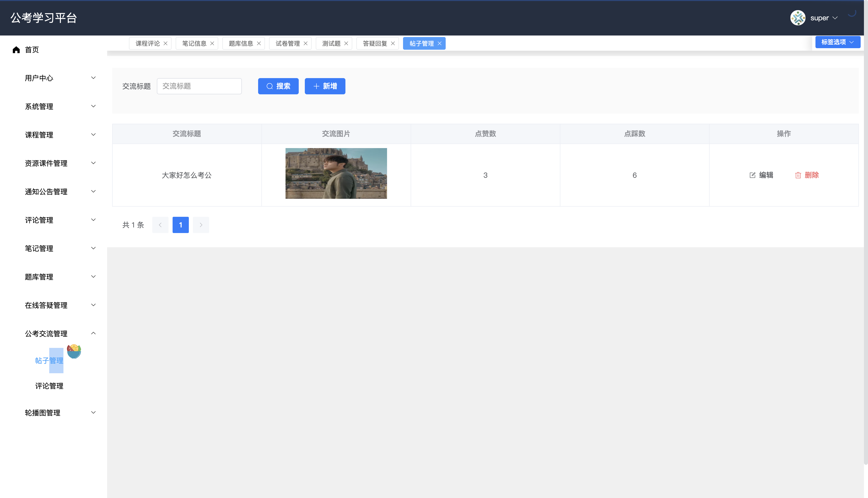The height and width of the screenshot is (498, 868).
Task: Open the 标签选项 dropdown
Action: (837, 42)
